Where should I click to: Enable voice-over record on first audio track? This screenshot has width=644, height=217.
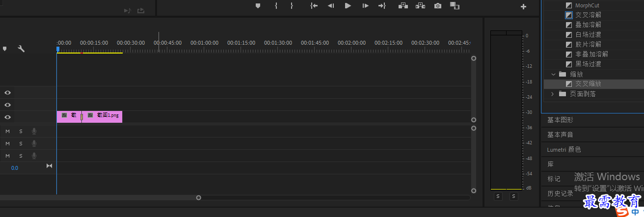(x=34, y=131)
